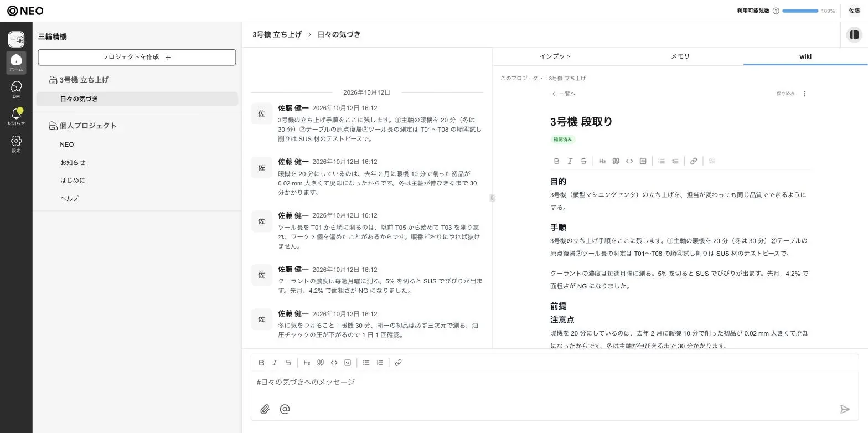
Task: Click the 三輪精機 workspace name
Action: pos(52,37)
